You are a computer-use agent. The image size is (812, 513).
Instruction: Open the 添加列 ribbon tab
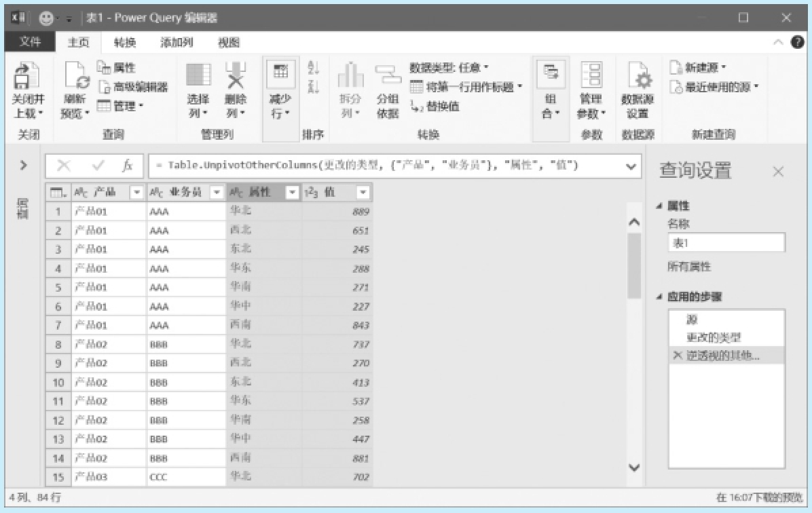coord(177,43)
